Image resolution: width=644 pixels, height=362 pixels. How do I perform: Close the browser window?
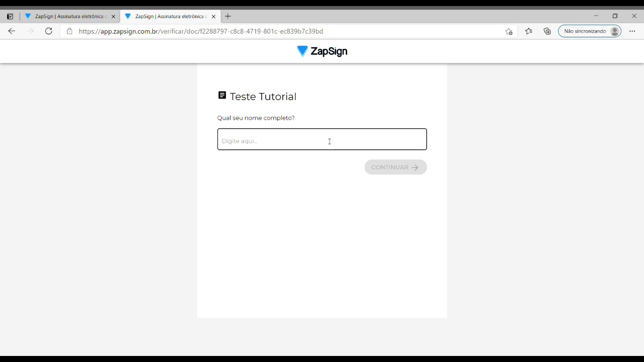point(634,16)
